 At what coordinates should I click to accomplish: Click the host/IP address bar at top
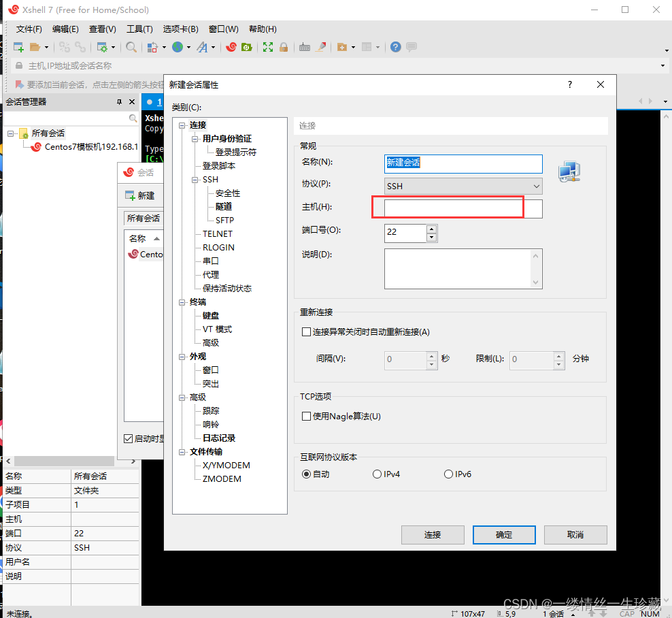click(x=339, y=65)
